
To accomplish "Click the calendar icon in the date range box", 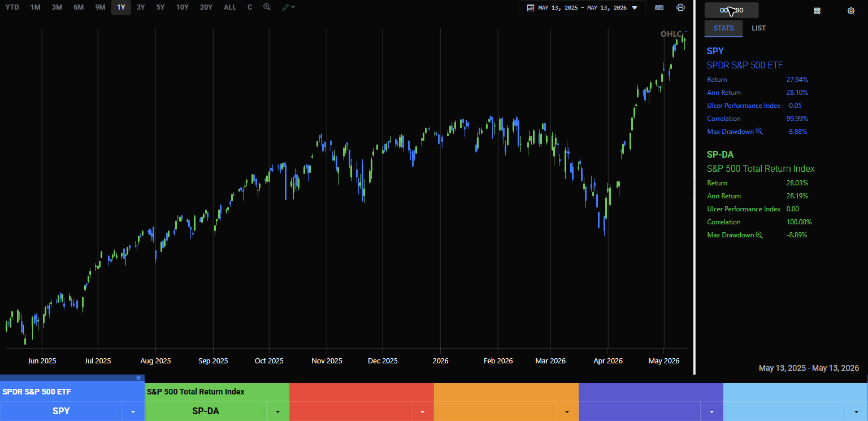I will pos(530,8).
